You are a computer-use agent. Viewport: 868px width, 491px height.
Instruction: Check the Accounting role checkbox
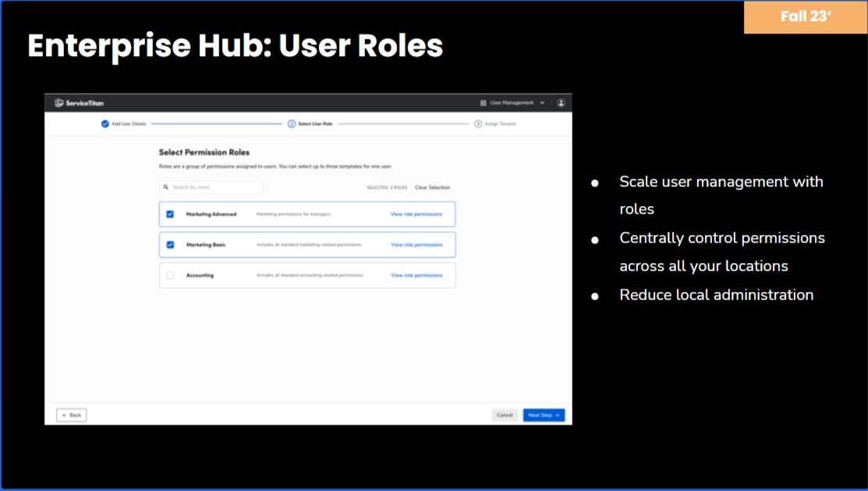point(171,276)
